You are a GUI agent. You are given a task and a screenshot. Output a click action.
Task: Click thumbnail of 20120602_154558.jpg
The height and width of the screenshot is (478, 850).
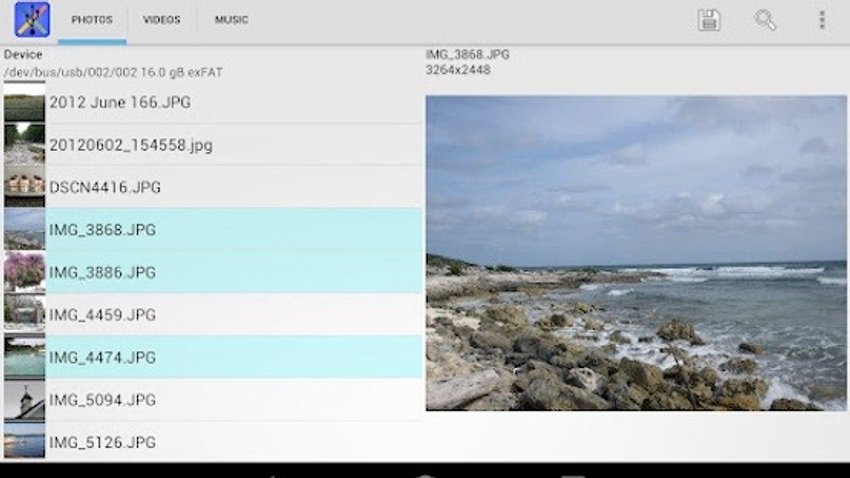24,145
